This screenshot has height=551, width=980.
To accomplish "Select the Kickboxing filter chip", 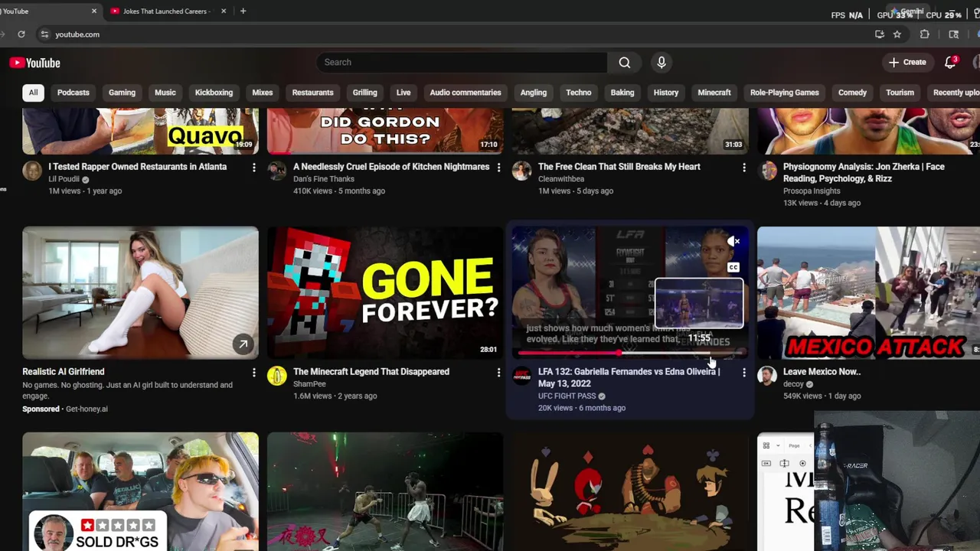I will (x=214, y=93).
